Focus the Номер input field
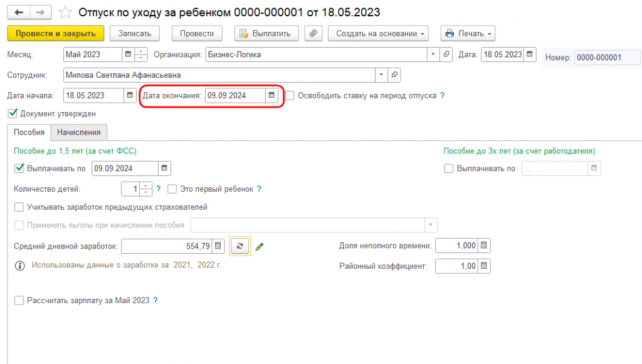Image resolution: width=642 pixels, height=364 pixels. pyautogui.click(x=607, y=58)
